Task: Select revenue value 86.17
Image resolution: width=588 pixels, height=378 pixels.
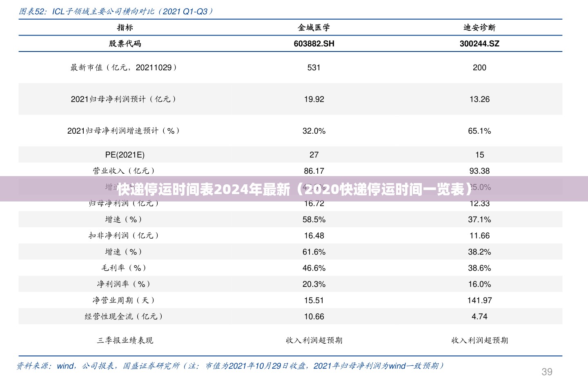Action: pyautogui.click(x=314, y=171)
